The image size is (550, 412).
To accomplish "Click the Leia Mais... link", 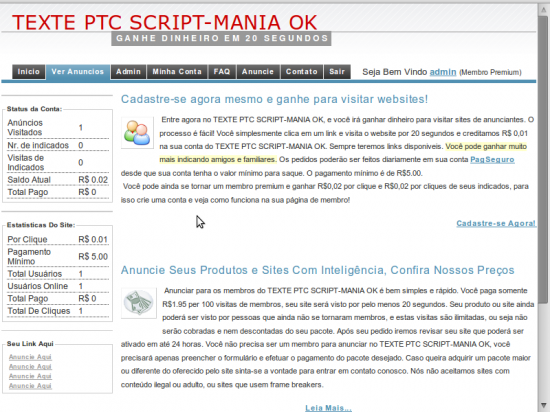I will pos(328,408).
